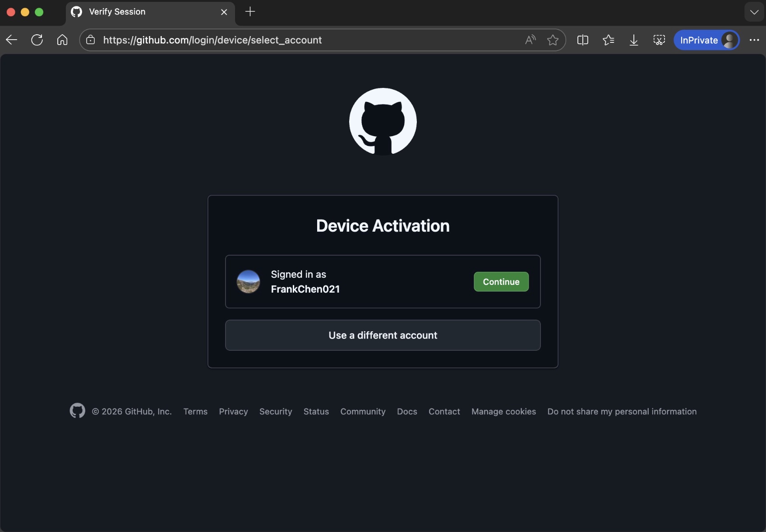Choose Use a different account
Viewport: 766px width, 532px height.
pyautogui.click(x=383, y=335)
